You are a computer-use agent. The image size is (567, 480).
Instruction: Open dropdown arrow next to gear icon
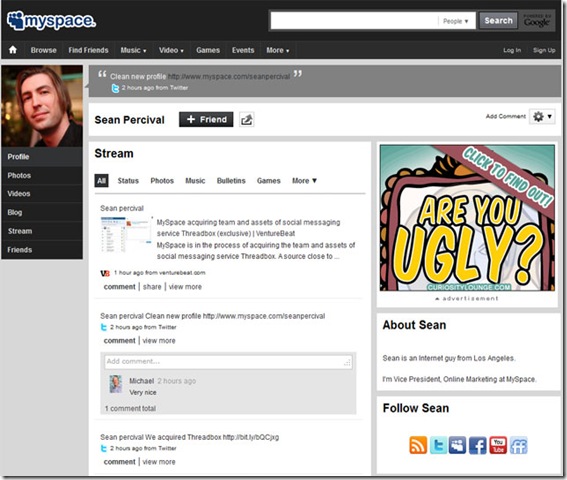(x=550, y=116)
